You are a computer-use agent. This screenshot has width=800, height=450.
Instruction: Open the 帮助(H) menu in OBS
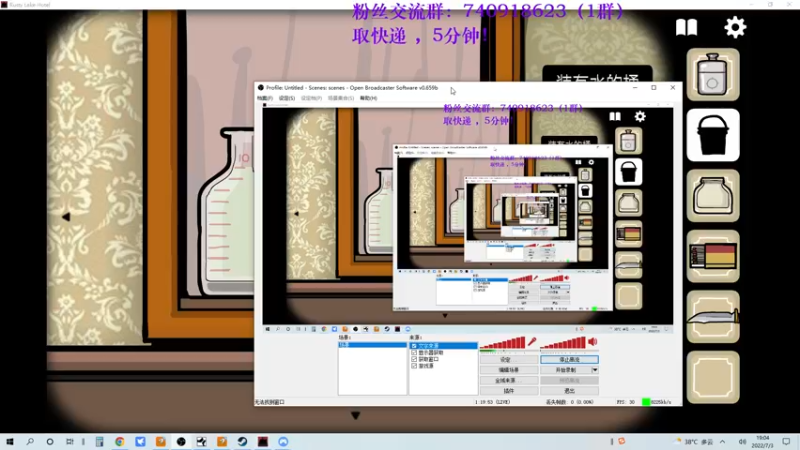pos(368,98)
